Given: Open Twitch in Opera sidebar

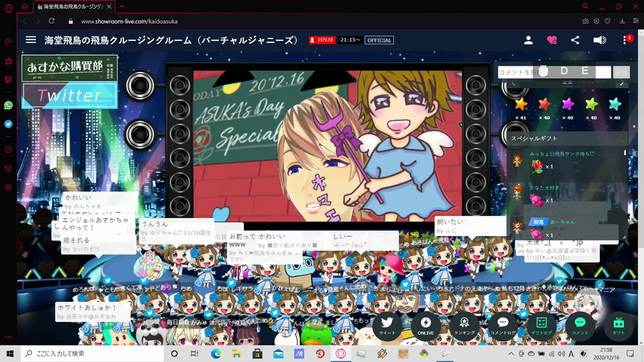Looking at the screenshot, I should 8,79.
